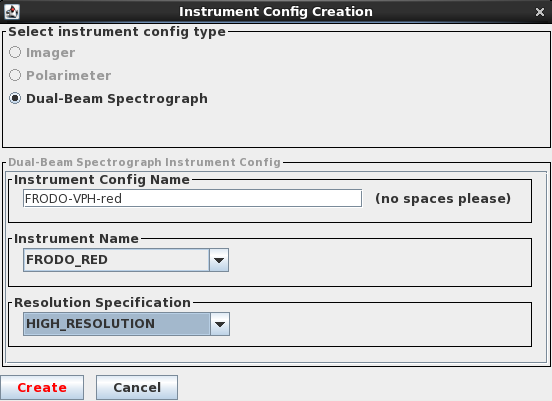Click the "Select instrument config type" group heading

tap(117, 32)
